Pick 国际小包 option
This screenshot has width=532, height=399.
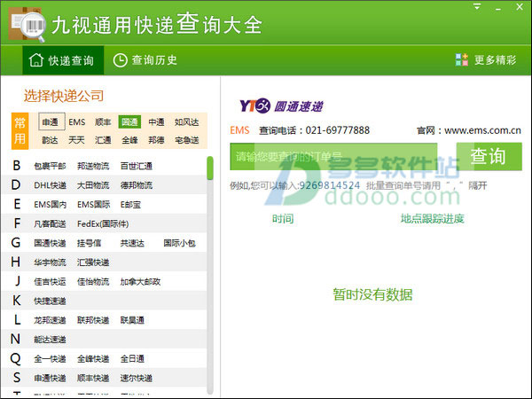point(179,243)
